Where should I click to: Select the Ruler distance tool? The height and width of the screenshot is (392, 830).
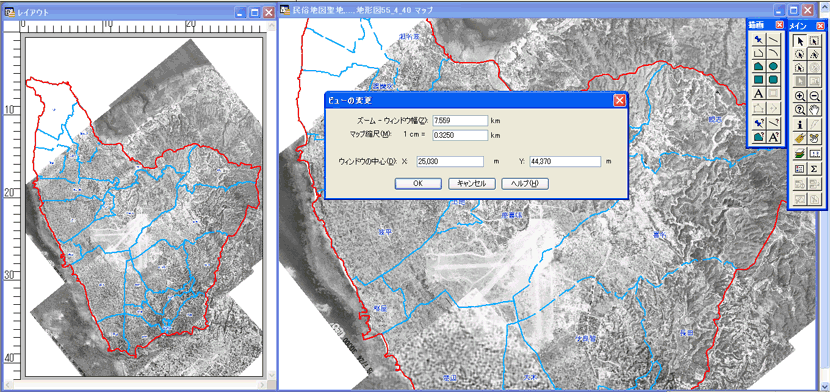(x=815, y=153)
